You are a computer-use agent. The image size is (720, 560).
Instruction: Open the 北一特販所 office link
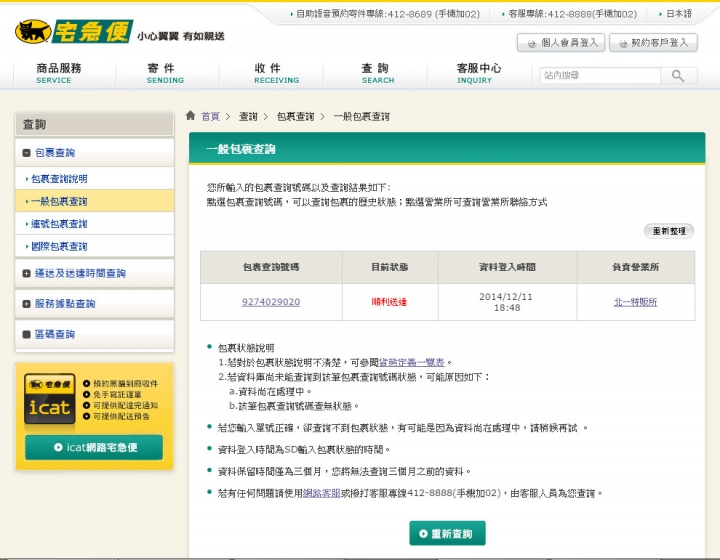point(636,302)
